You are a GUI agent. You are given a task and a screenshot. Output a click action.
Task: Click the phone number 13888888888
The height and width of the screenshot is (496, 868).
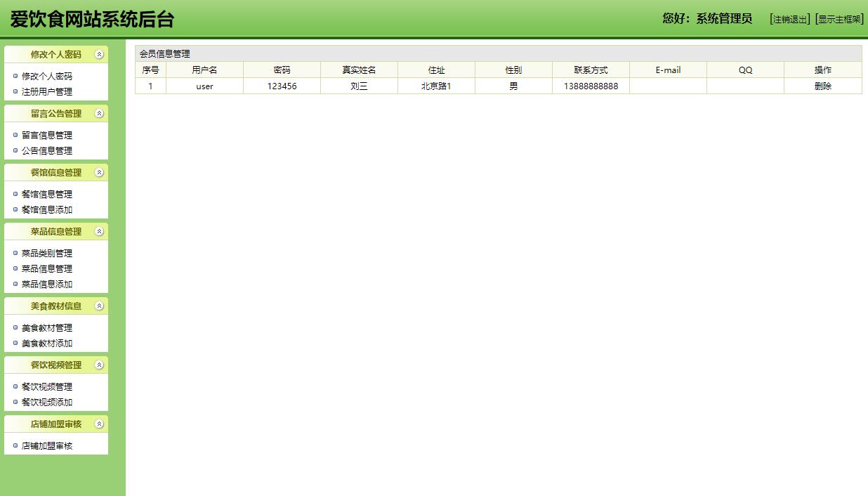click(x=591, y=86)
